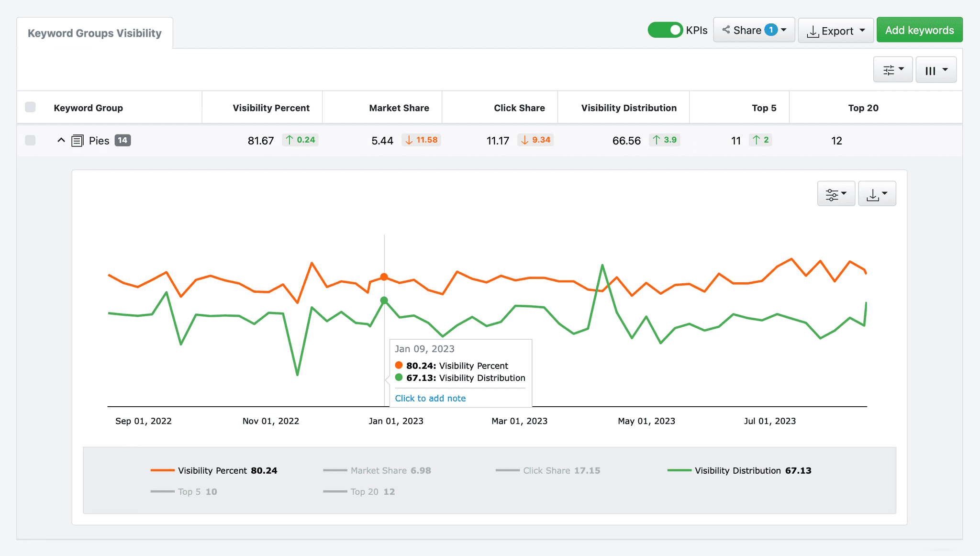Image resolution: width=980 pixels, height=556 pixels.
Task: Open the Share dropdown arrow
Action: coord(783,30)
